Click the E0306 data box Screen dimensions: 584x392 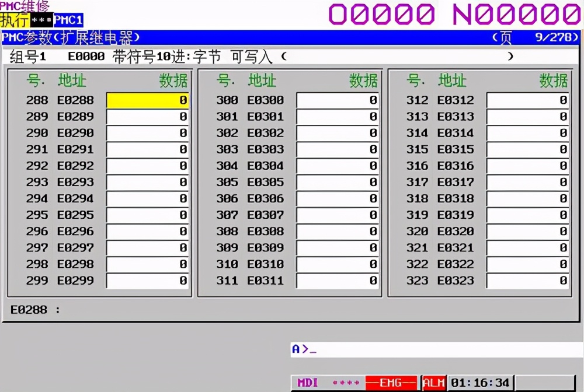(x=338, y=198)
